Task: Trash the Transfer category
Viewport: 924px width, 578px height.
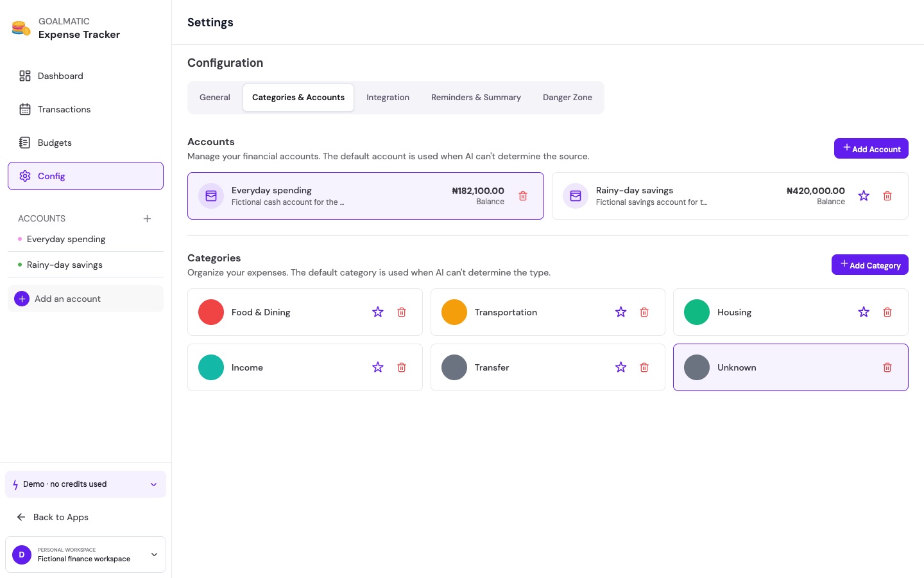Action: coord(644,367)
